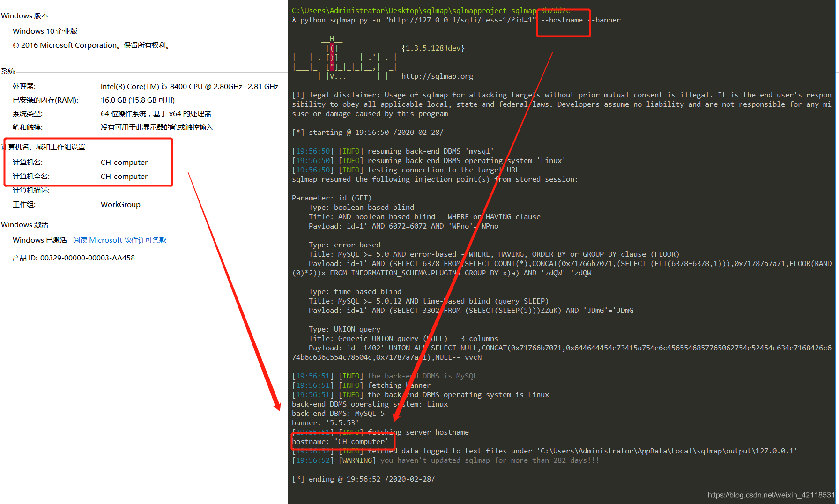This screenshot has width=839, height=504.
Task: Click the fetching server hostname log line
Action: [x=380, y=432]
